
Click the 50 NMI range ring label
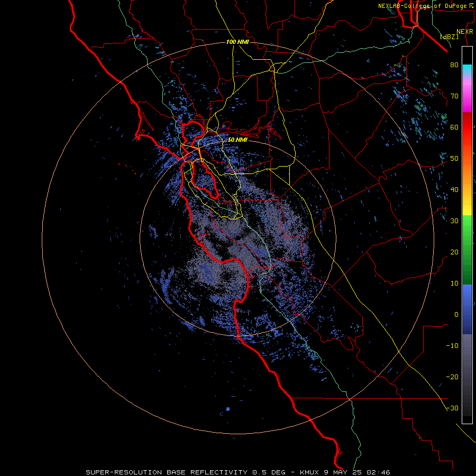click(x=237, y=140)
